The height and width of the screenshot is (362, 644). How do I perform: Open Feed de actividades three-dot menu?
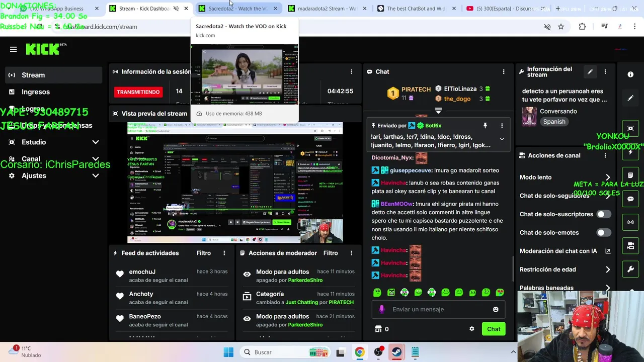224,253
